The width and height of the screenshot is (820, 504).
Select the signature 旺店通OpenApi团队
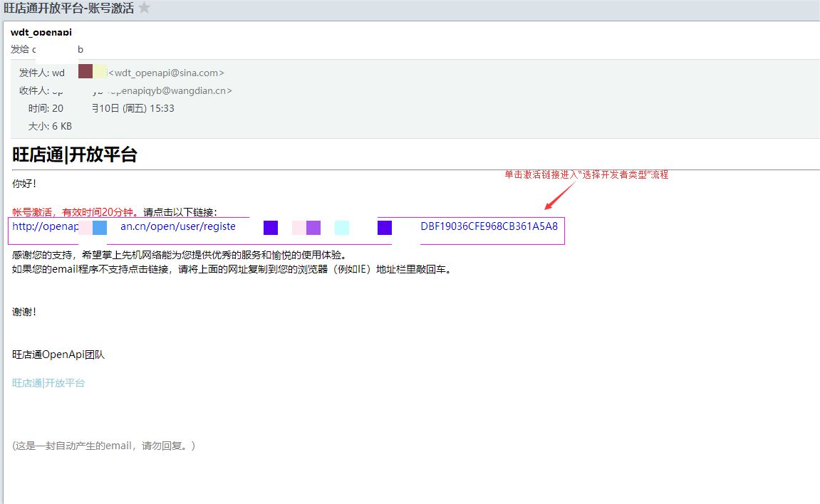58,355
